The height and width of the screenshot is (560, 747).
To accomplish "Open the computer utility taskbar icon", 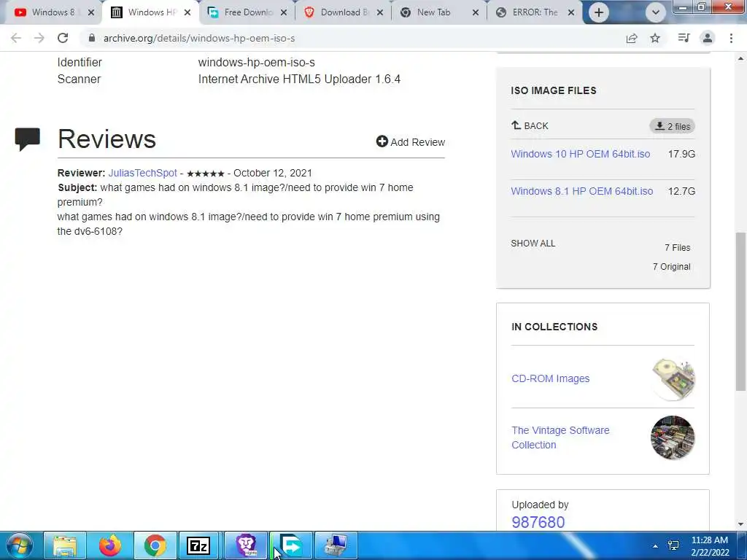I will click(336, 545).
